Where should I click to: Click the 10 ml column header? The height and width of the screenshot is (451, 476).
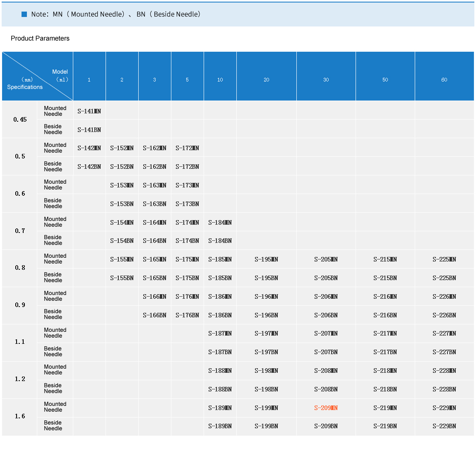220,79
